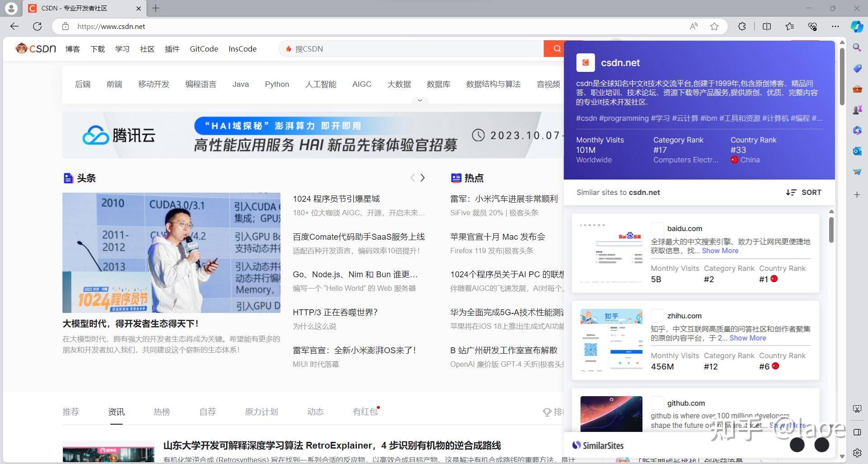
Task: Open the sidebar search icon
Action: click(x=857, y=47)
